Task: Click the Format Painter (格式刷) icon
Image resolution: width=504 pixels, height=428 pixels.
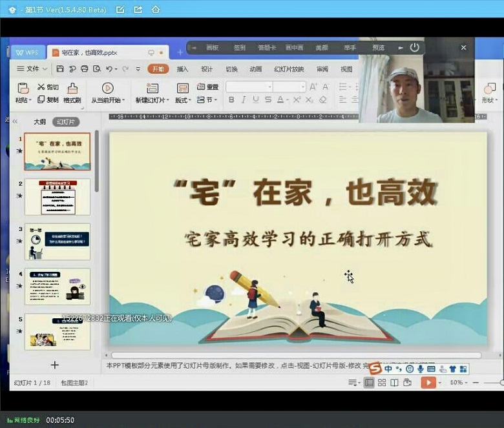Action: tap(72, 88)
